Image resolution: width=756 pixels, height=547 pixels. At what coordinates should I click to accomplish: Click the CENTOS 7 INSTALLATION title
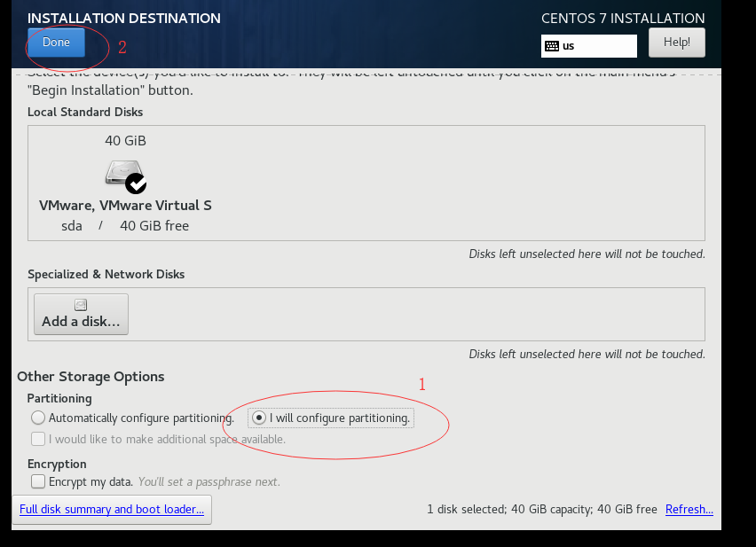point(623,19)
